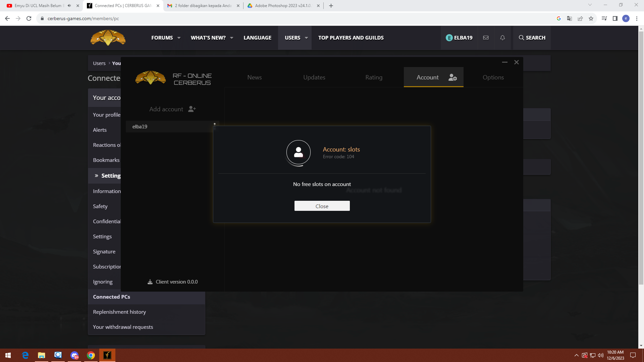Open File Explorer from the taskbar
Image resolution: width=644 pixels, height=362 pixels.
tap(42, 355)
